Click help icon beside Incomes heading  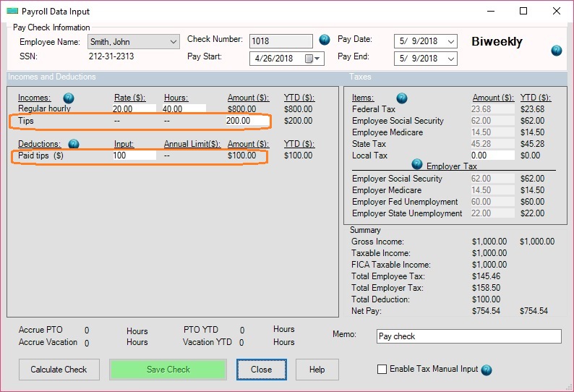69,98
